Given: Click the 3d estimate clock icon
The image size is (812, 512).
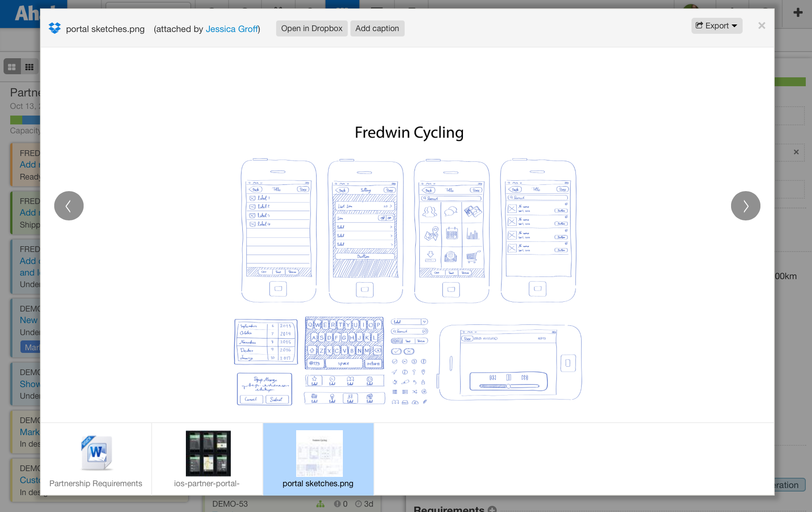Looking at the screenshot, I should pyautogui.click(x=358, y=504).
